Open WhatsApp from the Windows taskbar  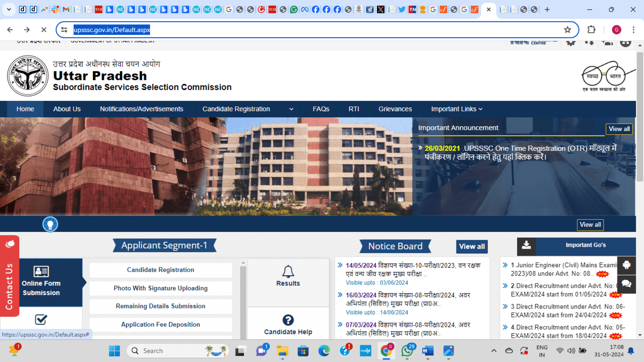pos(407,351)
